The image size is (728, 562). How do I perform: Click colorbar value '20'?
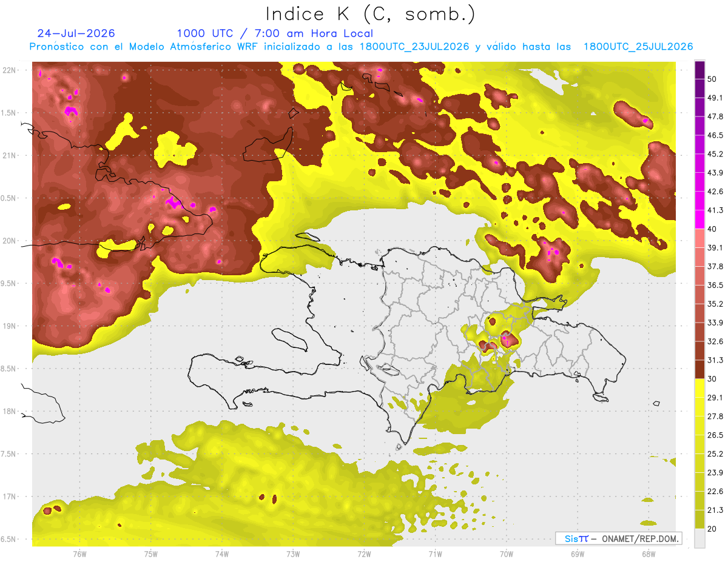(712, 529)
